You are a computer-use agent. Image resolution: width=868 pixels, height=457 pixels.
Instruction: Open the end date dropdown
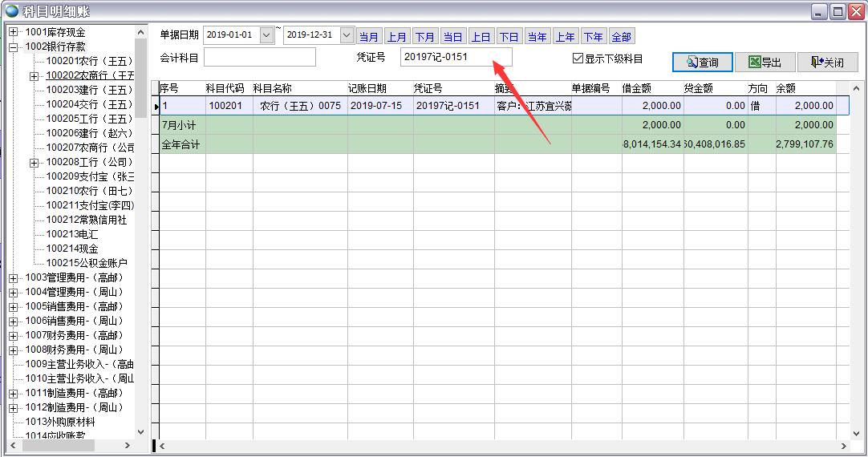[x=347, y=35]
